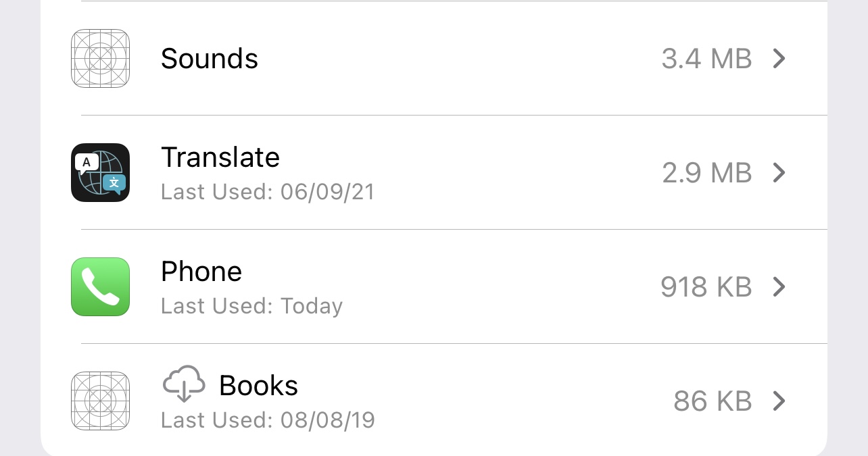Tap the Translate app icon
The width and height of the screenshot is (868, 456).
click(x=100, y=173)
